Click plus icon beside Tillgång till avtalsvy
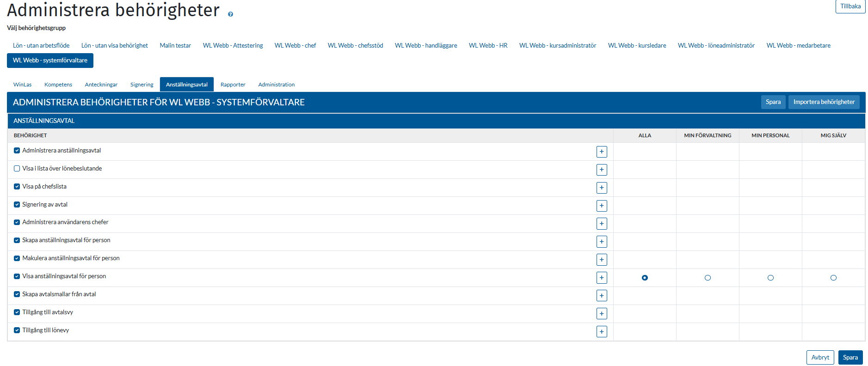Image resolution: width=868 pixels, height=366 pixels. pyautogui.click(x=601, y=313)
